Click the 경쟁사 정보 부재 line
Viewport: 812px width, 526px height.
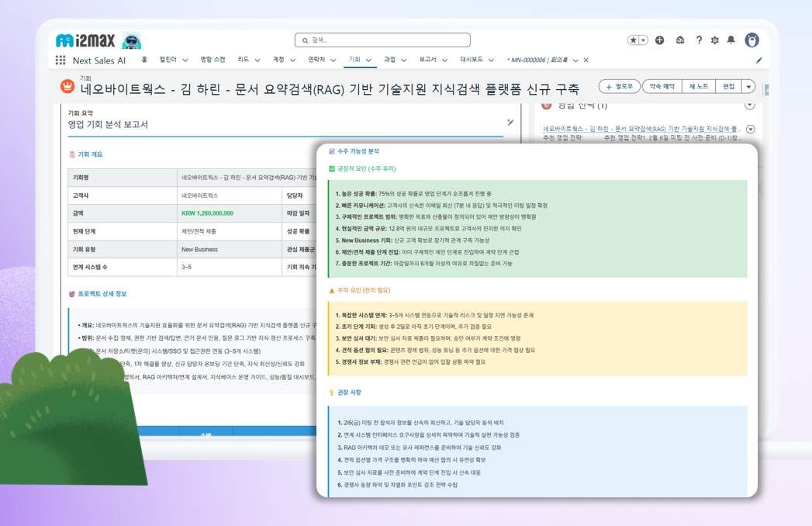[x=410, y=362]
